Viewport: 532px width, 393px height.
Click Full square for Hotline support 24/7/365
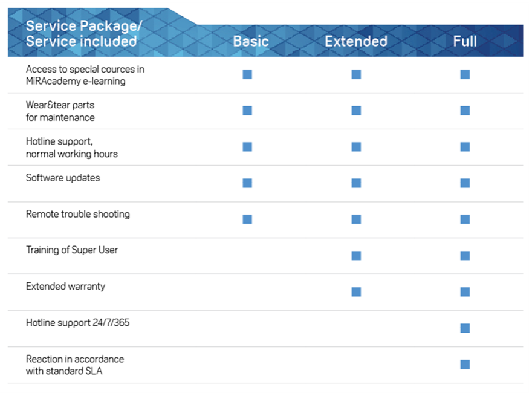465,328
